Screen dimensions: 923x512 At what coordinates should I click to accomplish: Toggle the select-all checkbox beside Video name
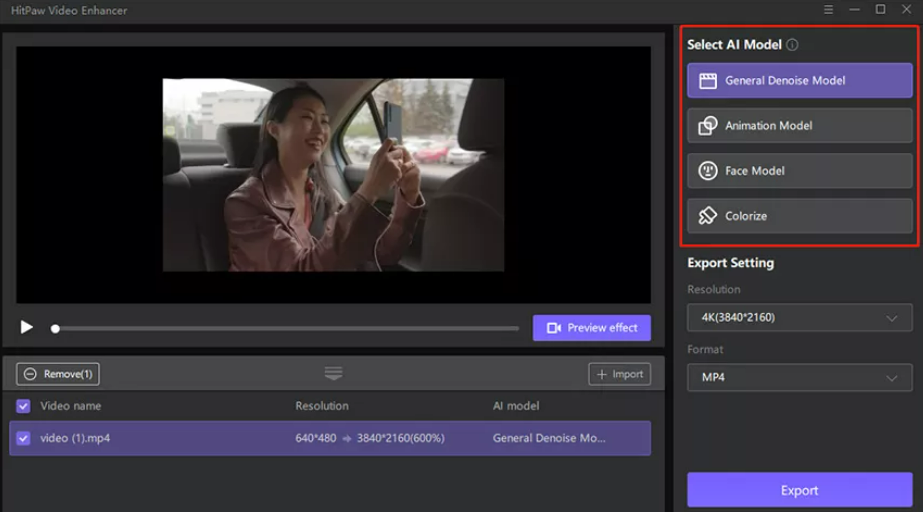[23, 406]
